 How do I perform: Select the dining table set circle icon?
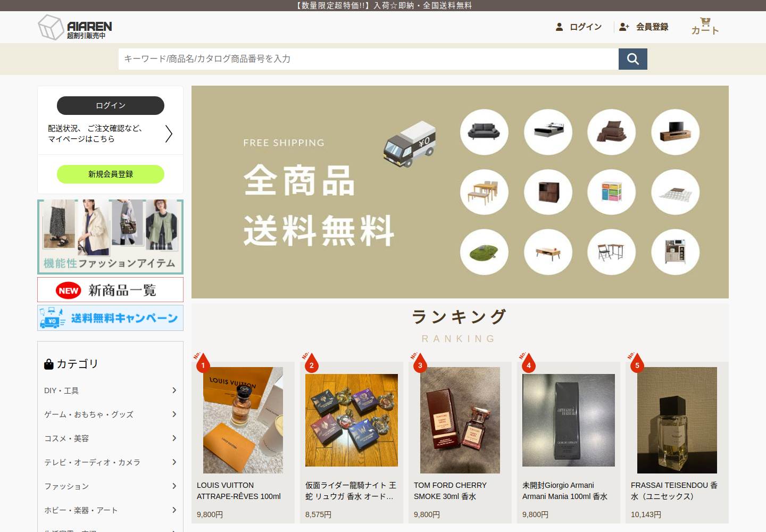point(484,192)
